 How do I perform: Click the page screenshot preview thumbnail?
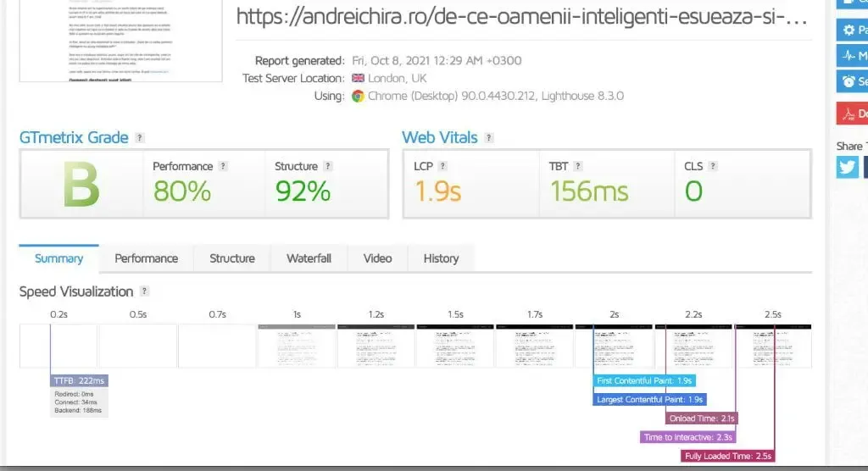tap(120, 41)
